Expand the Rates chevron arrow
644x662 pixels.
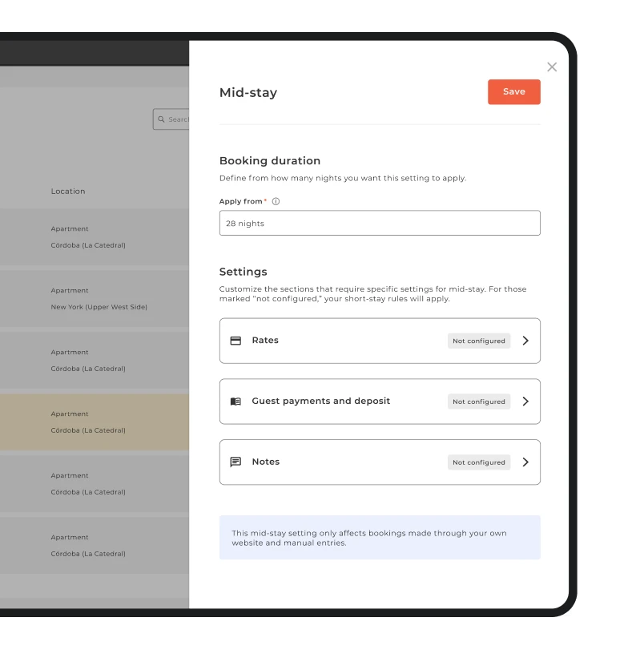[525, 341]
